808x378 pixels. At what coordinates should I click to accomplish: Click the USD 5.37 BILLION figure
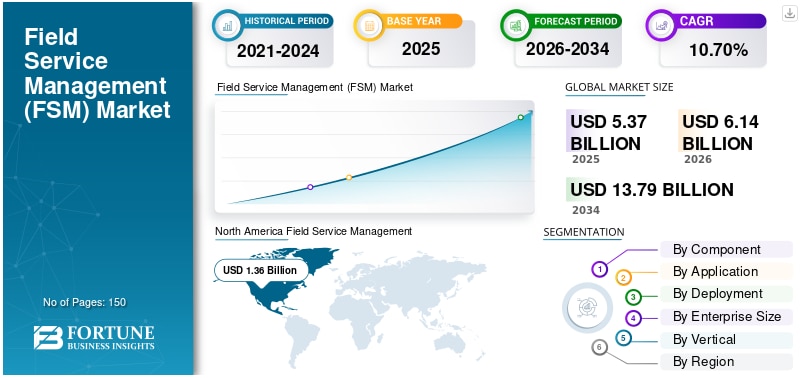click(x=608, y=132)
